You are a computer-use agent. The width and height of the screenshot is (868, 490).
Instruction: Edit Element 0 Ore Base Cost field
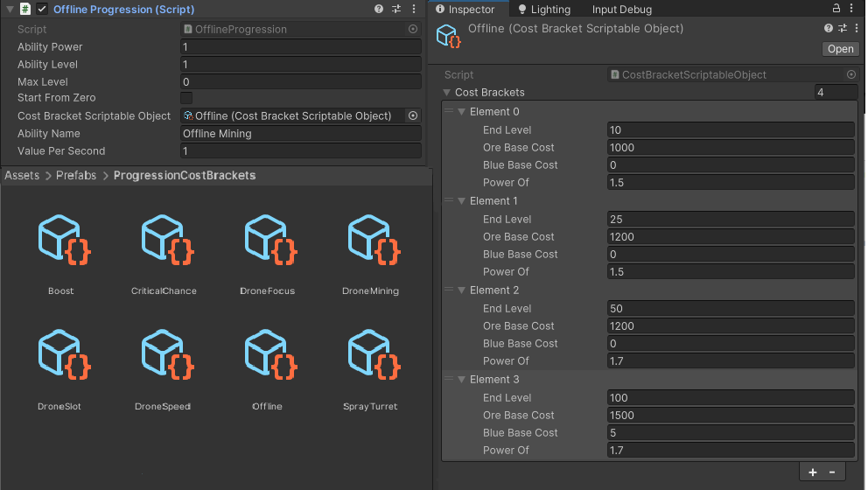(x=731, y=148)
